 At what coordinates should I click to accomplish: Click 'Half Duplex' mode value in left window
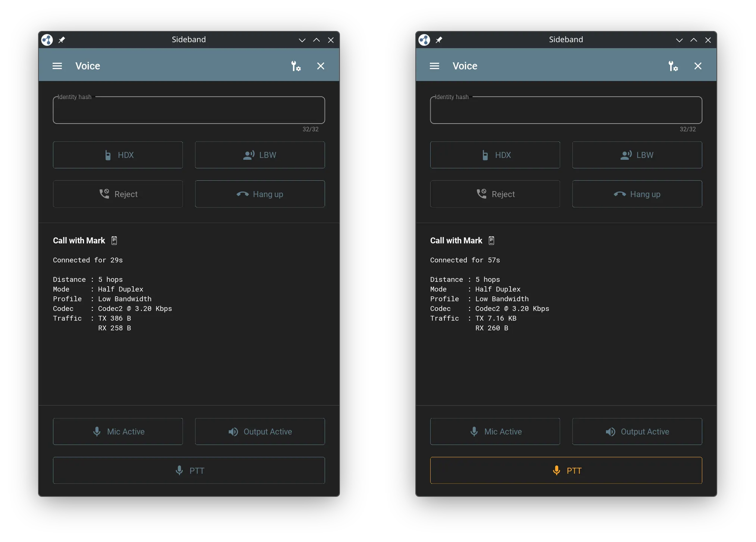point(121,289)
